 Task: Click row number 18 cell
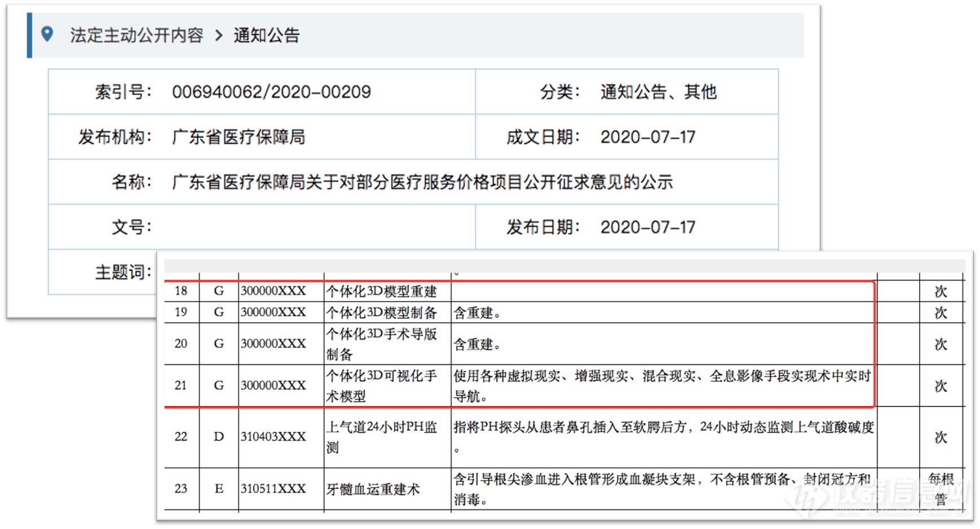tap(181, 291)
